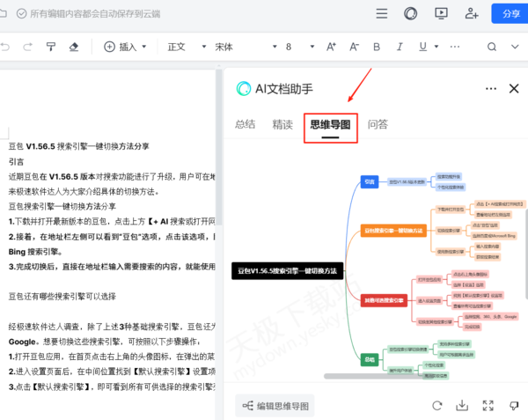Give thumbs-down feedback on mind map
This screenshot has height=420, width=528.
[514, 406]
